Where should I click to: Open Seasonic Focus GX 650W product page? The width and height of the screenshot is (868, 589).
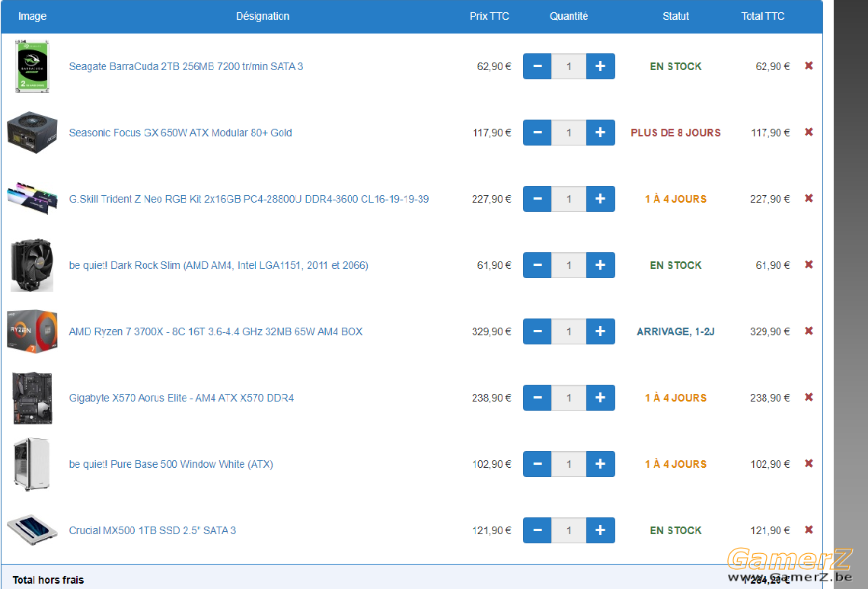[180, 133]
